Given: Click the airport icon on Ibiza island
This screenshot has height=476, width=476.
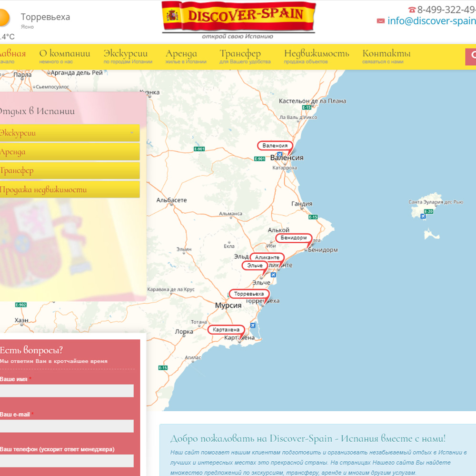Looking at the screenshot, I should pyautogui.click(x=423, y=217).
